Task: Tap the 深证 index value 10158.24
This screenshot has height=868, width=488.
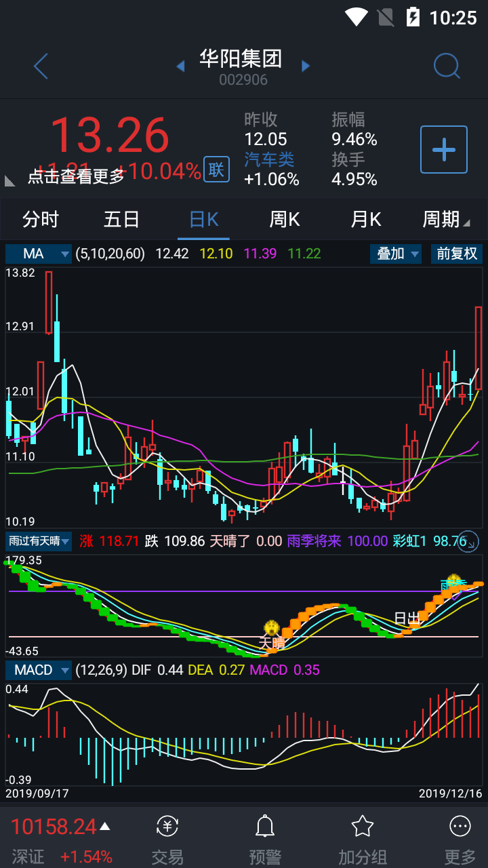Action: coord(54,827)
